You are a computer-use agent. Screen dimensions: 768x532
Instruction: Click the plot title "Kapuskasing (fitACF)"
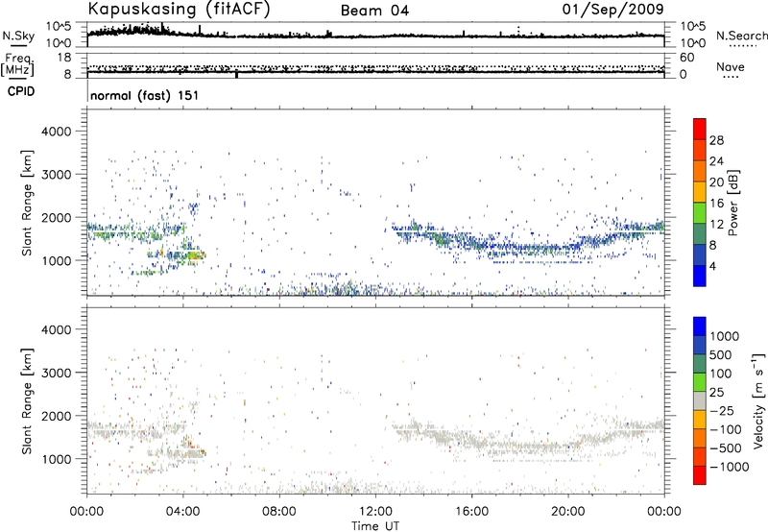coord(179,10)
